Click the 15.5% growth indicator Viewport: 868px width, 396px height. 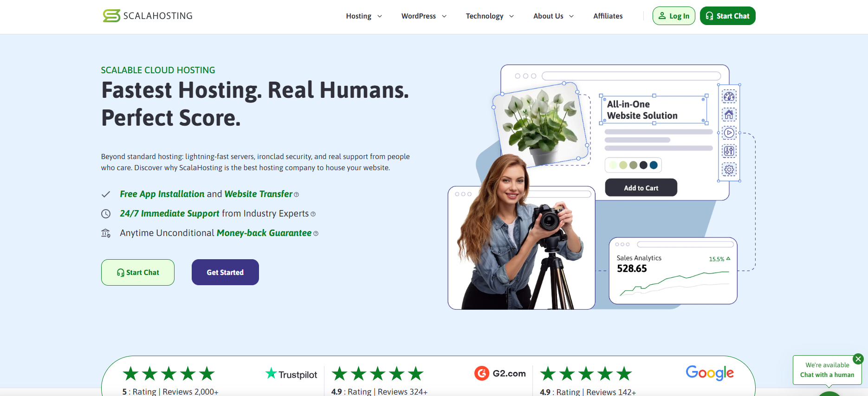[x=719, y=259]
